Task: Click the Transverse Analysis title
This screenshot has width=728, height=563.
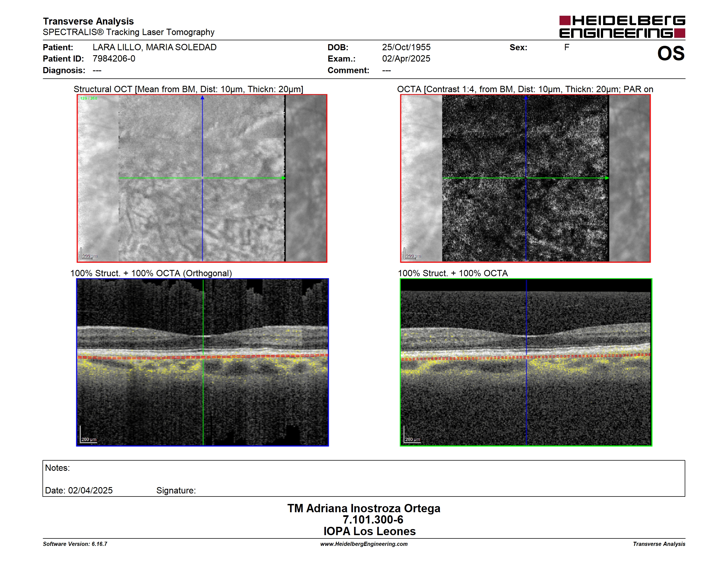Action: (x=88, y=21)
